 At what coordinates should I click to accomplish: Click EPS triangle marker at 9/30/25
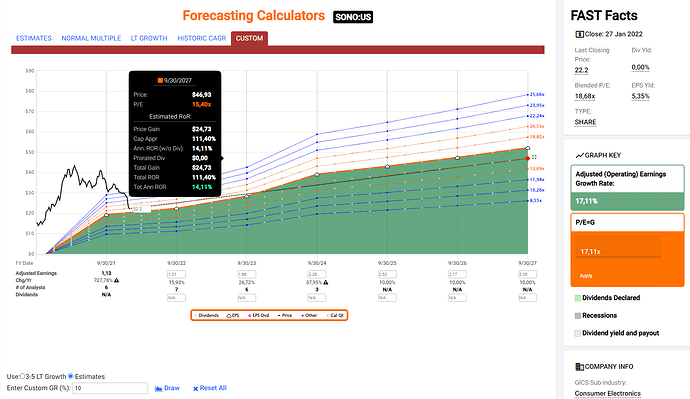point(387,166)
